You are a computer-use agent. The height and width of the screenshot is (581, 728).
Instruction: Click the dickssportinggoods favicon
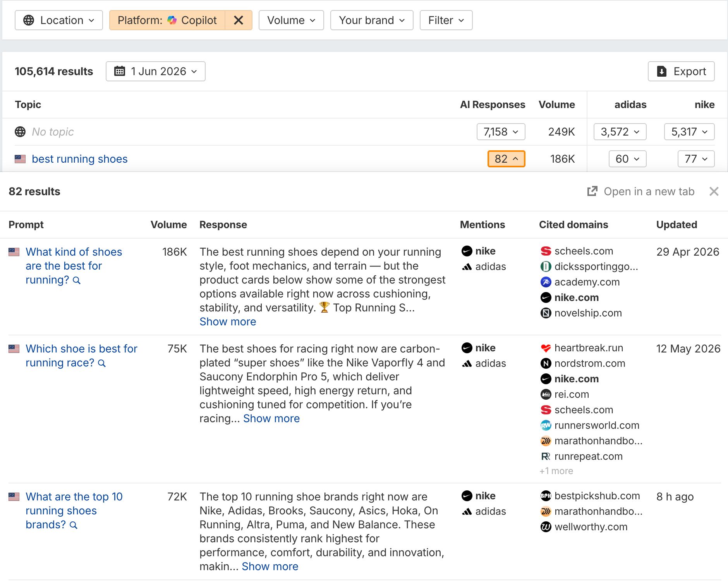tap(546, 266)
